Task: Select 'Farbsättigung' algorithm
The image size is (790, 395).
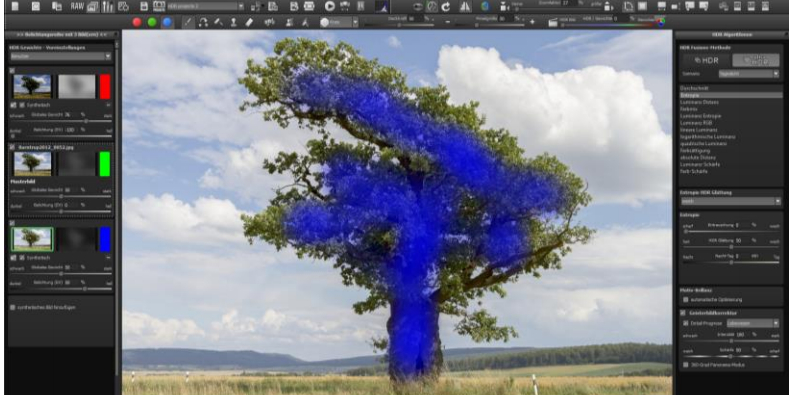Action: (x=695, y=151)
